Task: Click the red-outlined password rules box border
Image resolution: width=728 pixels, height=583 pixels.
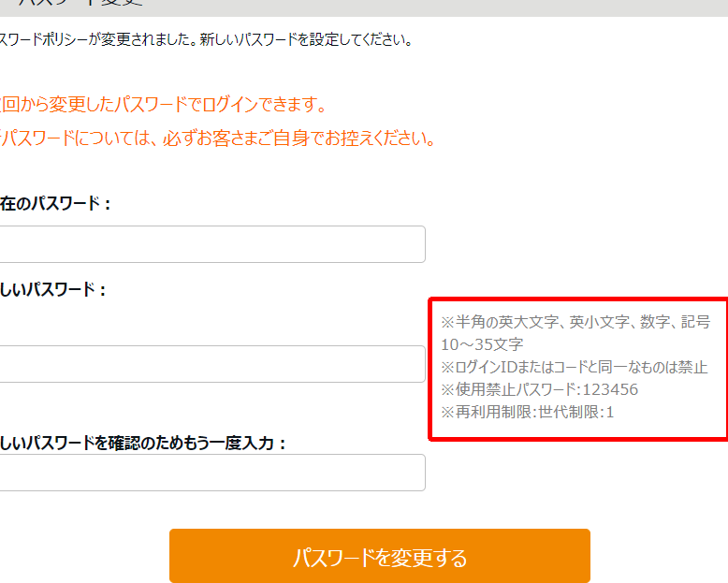Action: pyautogui.click(x=430, y=370)
